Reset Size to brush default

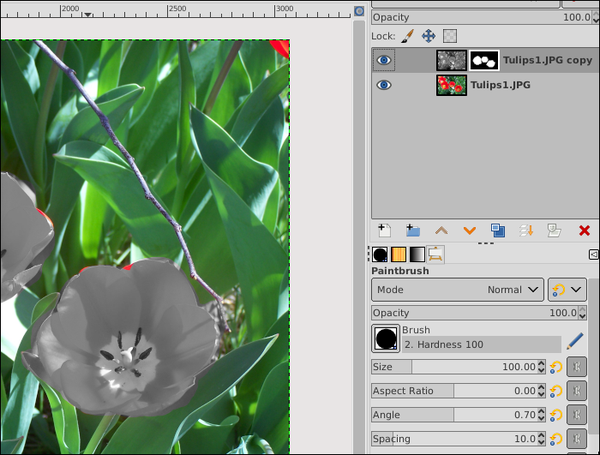(556, 367)
